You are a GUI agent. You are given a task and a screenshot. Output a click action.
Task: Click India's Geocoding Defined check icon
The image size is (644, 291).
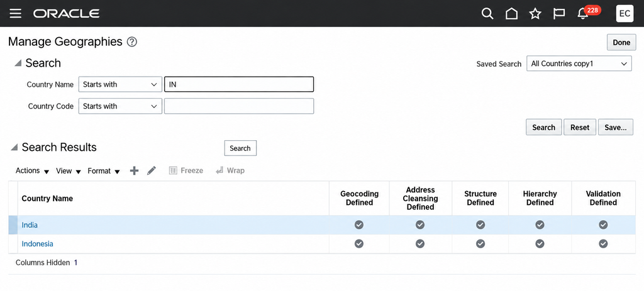click(x=359, y=225)
